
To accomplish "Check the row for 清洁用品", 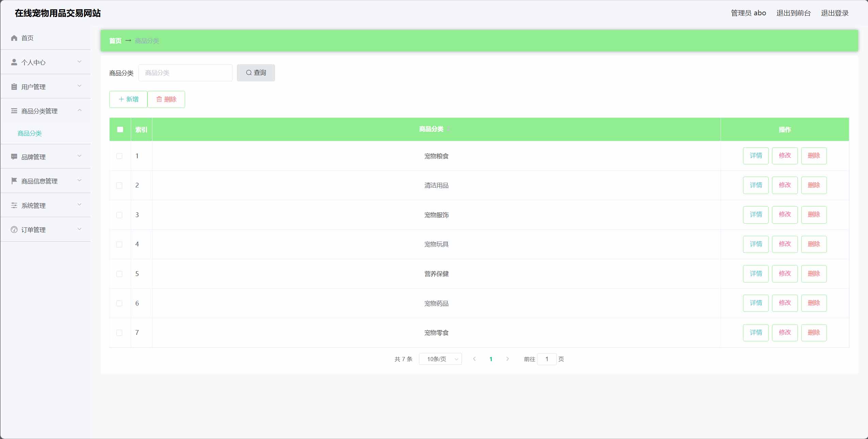I will 119,185.
